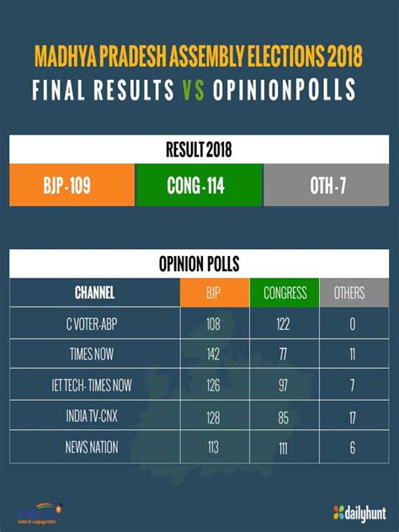This screenshot has width=399, height=532.
Task: Click the green CONGRESS column header
Action: (x=285, y=293)
